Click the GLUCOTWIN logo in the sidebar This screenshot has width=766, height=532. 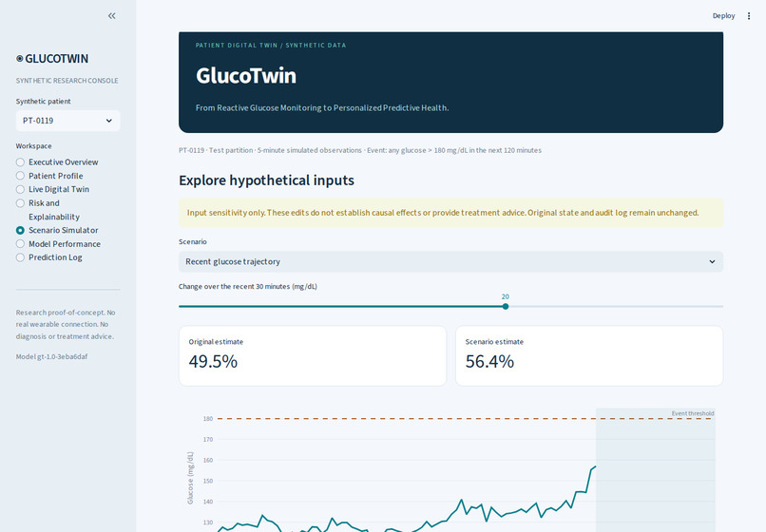(52, 59)
